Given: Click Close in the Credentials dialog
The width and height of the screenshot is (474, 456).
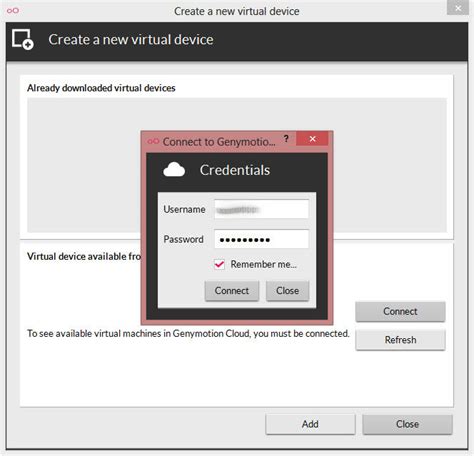Looking at the screenshot, I should click(x=287, y=291).
